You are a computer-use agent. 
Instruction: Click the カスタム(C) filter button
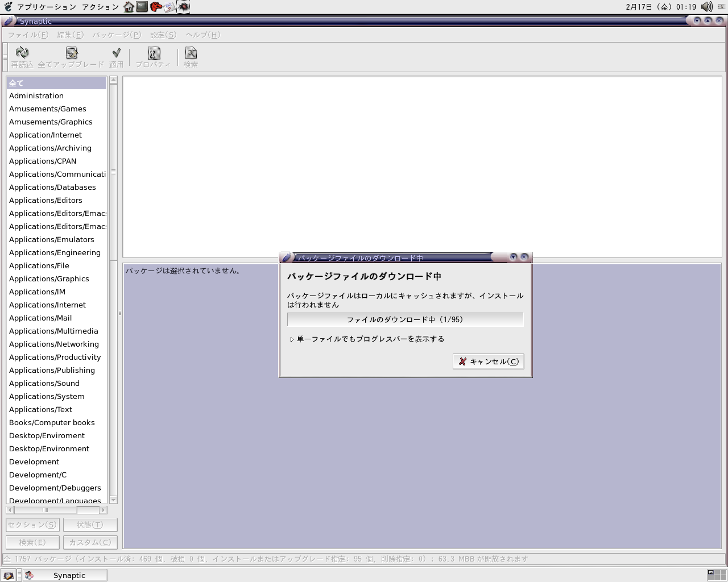point(90,542)
